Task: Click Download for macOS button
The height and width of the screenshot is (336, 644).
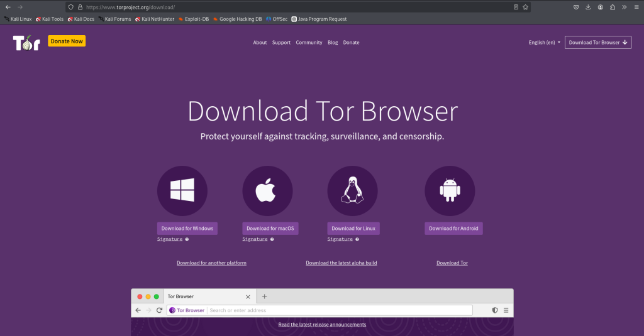Action: point(270,229)
